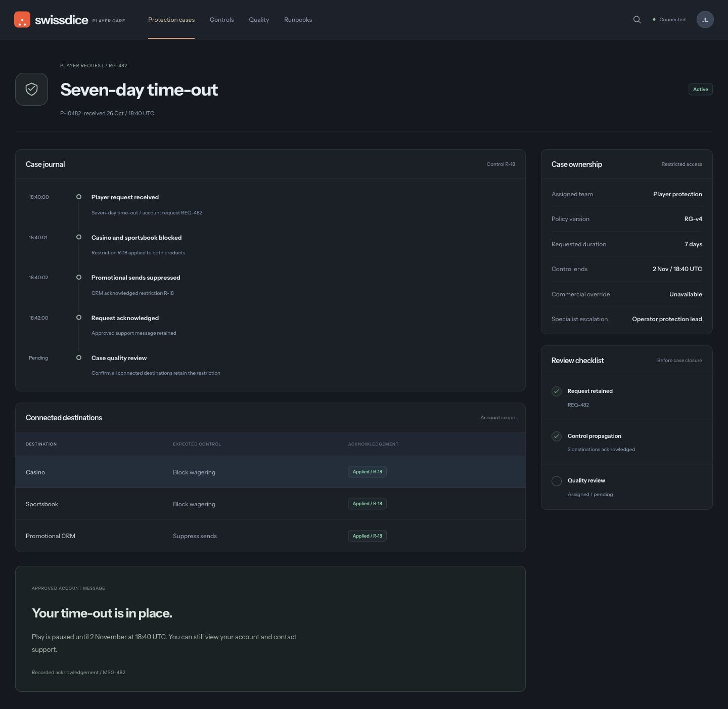Click the Player request received timeline marker
This screenshot has width=728, height=709.
(x=79, y=197)
